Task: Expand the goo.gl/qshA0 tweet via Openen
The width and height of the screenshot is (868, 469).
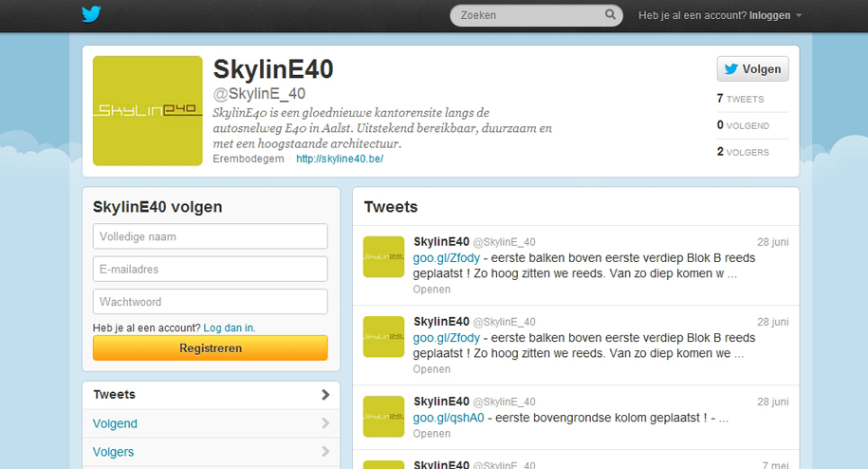Action: 432,434
